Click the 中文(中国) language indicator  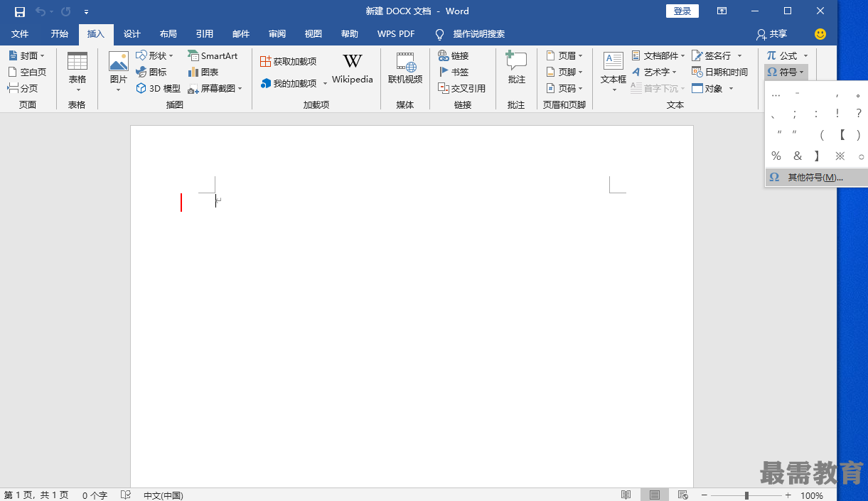164,495
